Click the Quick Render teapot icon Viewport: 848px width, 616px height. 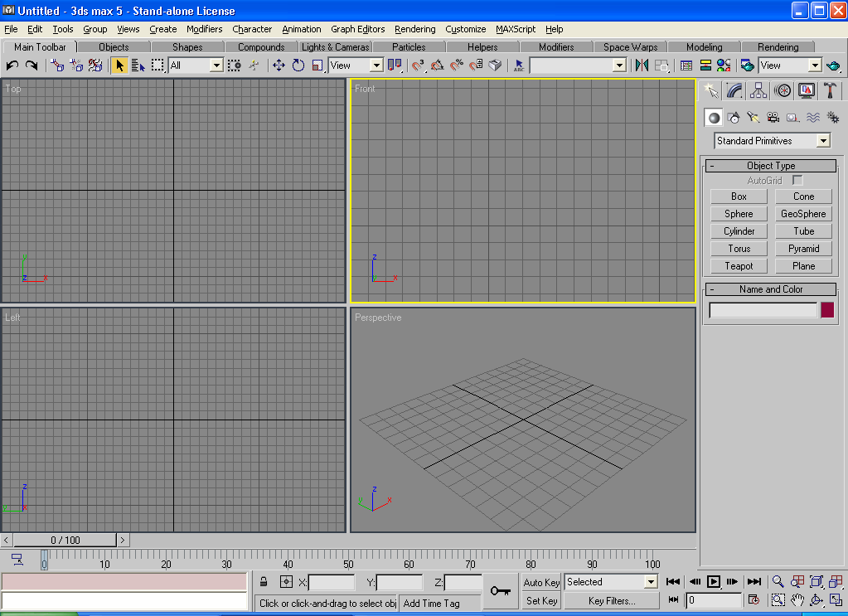pos(833,65)
